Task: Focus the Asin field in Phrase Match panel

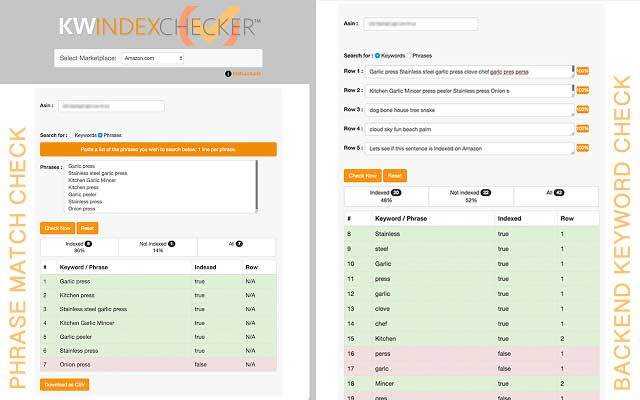Action: tap(111, 106)
